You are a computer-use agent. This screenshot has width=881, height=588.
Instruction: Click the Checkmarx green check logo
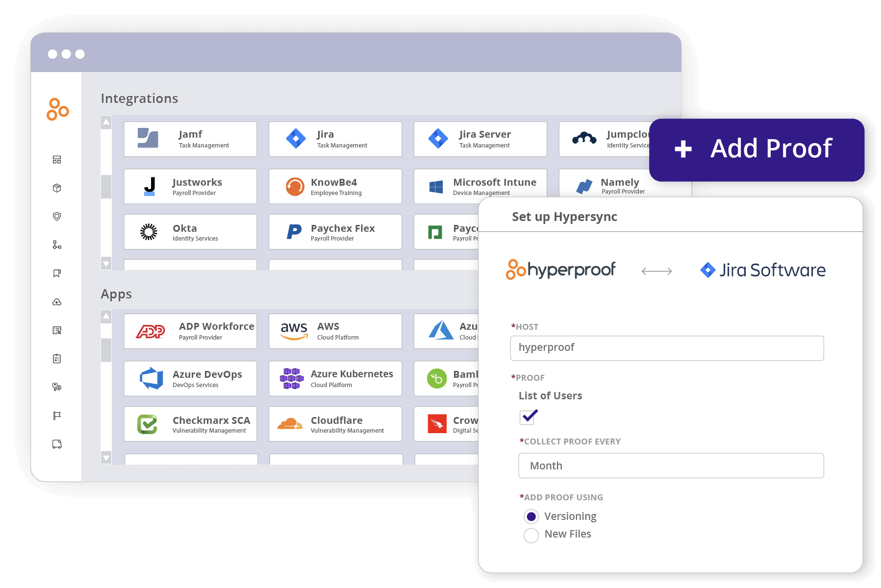pyautogui.click(x=147, y=424)
